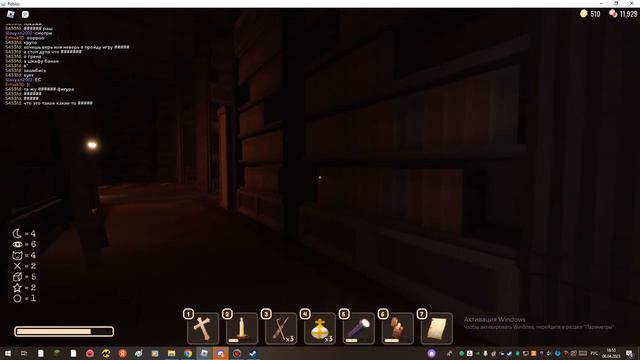640x360 pixels.
Task: Click the 11,929 knobs amount
Action: click(628, 14)
